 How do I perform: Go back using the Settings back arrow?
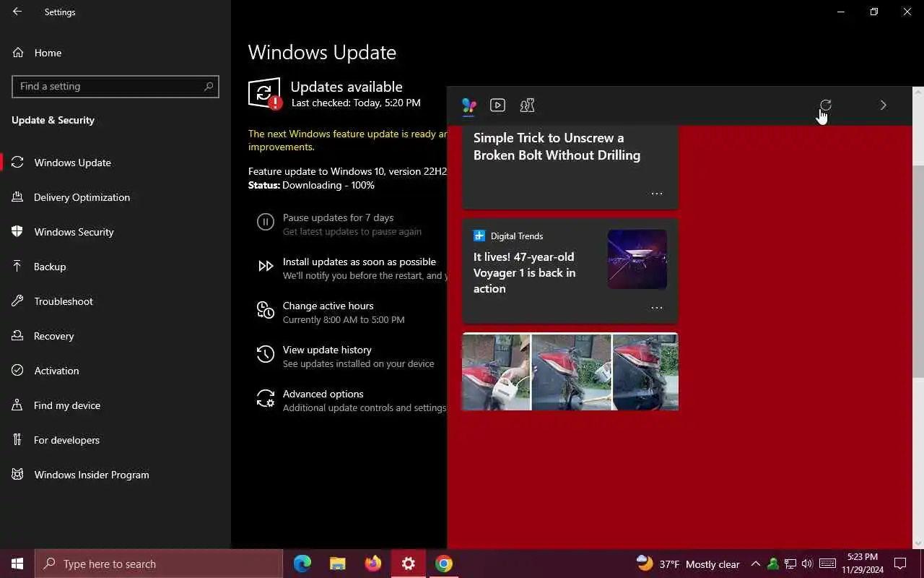pyautogui.click(x=17, y=12)
